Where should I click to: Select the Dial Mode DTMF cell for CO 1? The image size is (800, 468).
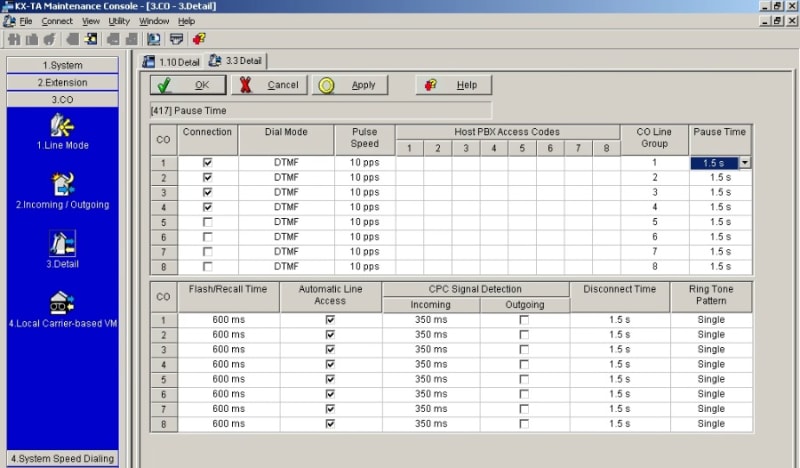click(x=286, y=163)
